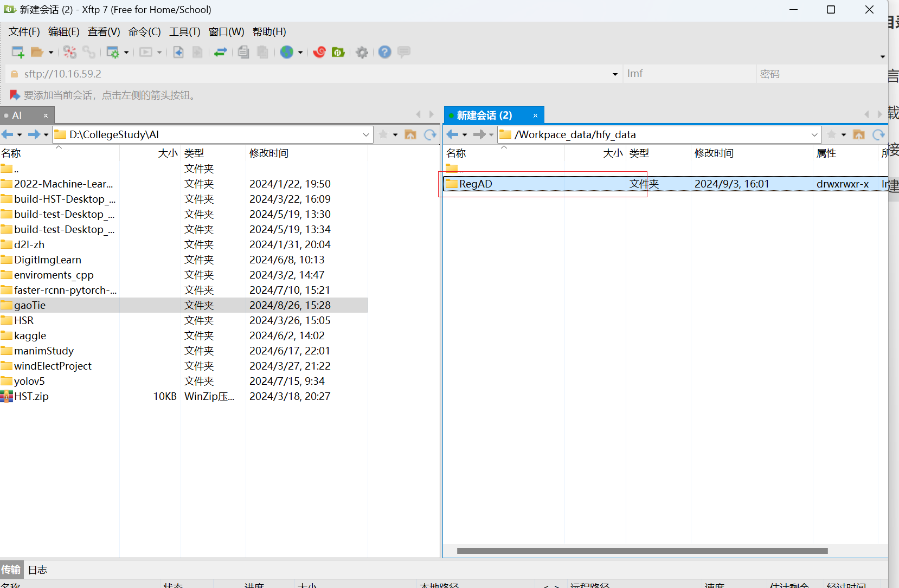Screen dimensions: 899x588
Task: Sort remote files by 名称 column
Action: coord(504,153)
